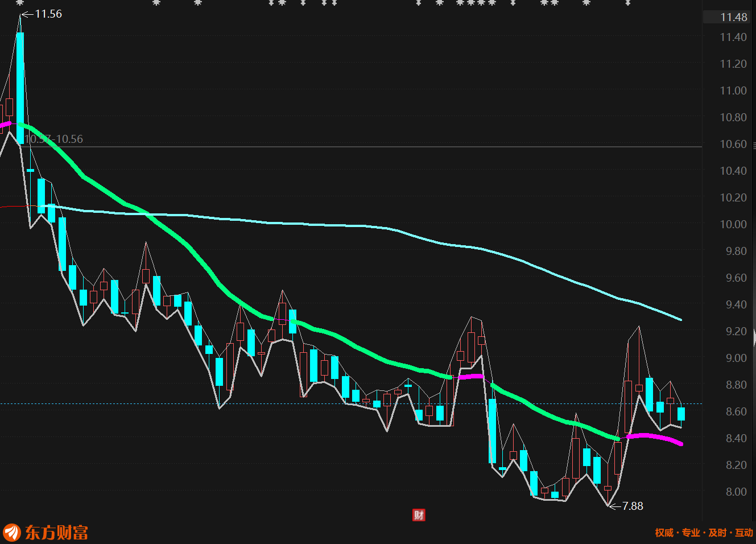
Task: Click the 10.00 axis value
Action: point(733,224)
